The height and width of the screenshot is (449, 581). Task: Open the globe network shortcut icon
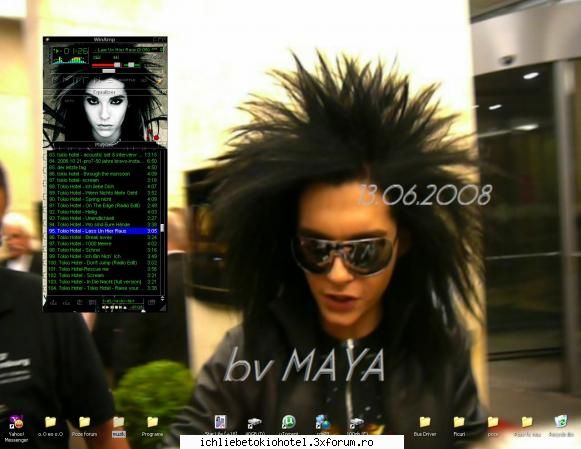tap(323, 425)
